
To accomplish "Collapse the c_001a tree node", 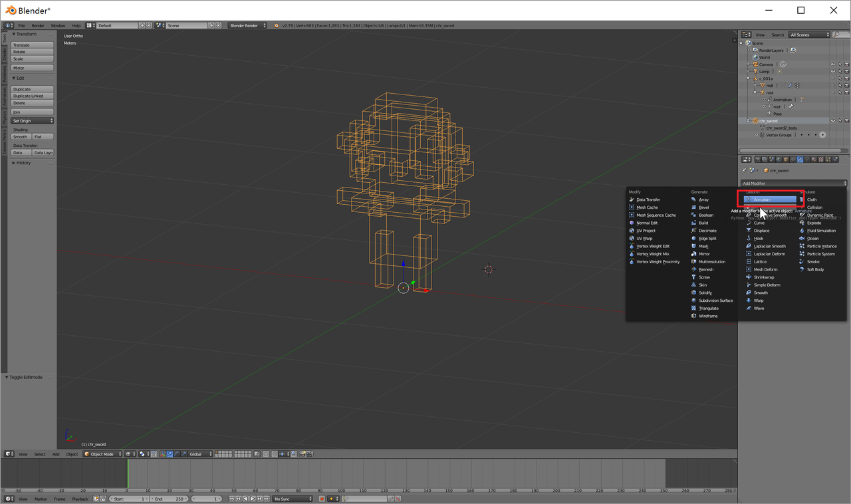I will click(748, 78).
